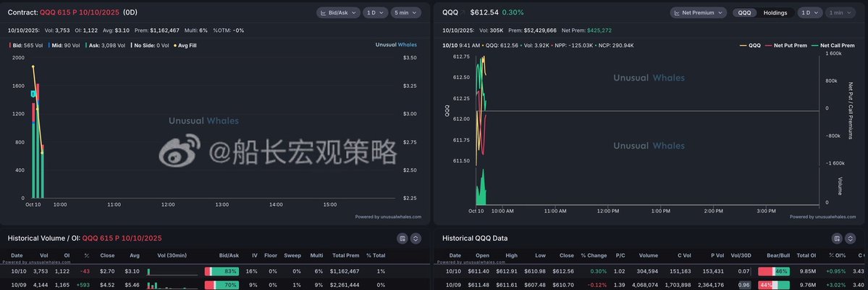Sort by the Vol column in Historical Volume table
Screen dimensions: 868x290
coord(43,256)
